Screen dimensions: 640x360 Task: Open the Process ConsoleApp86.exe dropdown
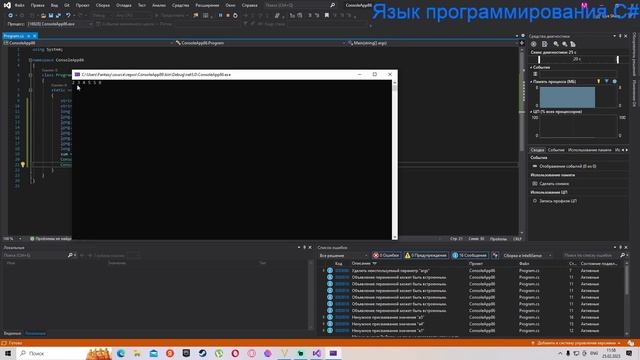coord(59,24)
